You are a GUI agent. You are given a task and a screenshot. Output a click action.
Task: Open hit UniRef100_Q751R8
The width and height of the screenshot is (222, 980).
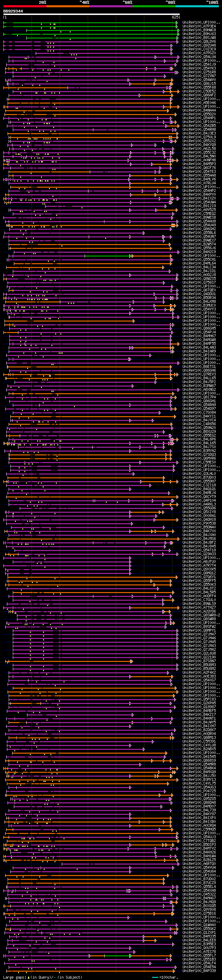(199, 72)
